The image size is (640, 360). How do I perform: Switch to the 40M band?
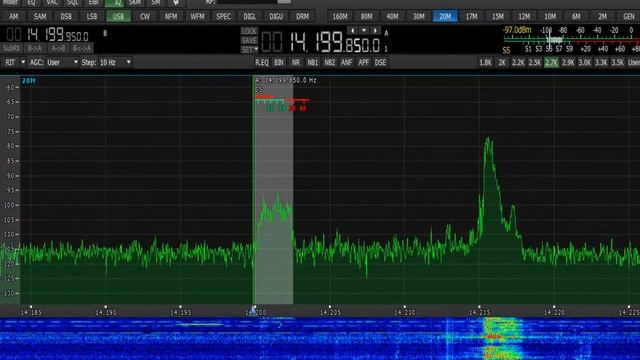coord(392,17)
